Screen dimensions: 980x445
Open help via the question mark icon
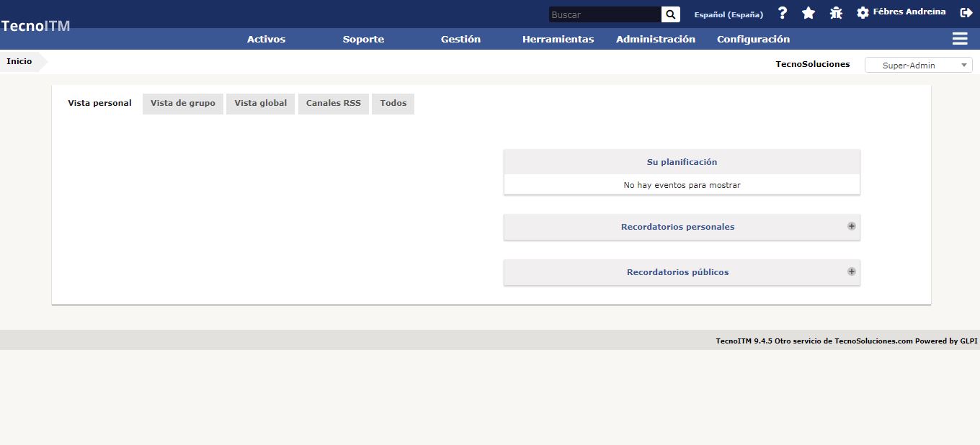click(x=783, y=13)
